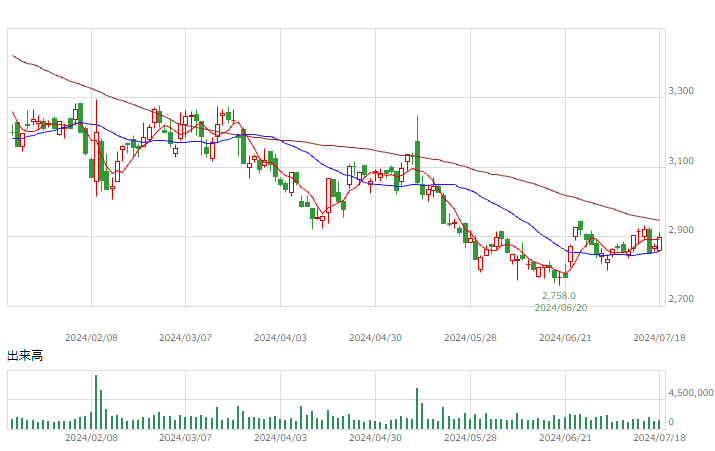The width and height of the screenshot is (715, 451).
Task: Click 2024/07/18 under the price chart
Action: (x=659, y=338)
